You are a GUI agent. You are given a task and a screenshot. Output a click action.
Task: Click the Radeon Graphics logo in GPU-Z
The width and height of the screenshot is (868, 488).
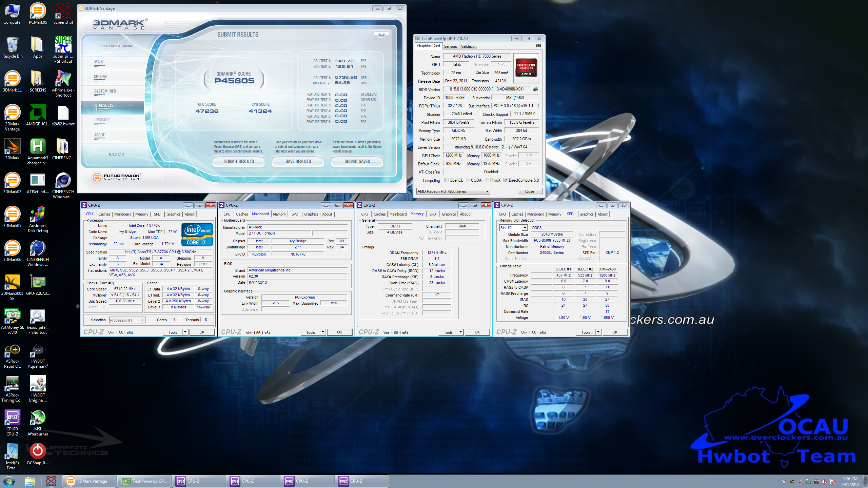pyautogui.click(x=526, y=68)
